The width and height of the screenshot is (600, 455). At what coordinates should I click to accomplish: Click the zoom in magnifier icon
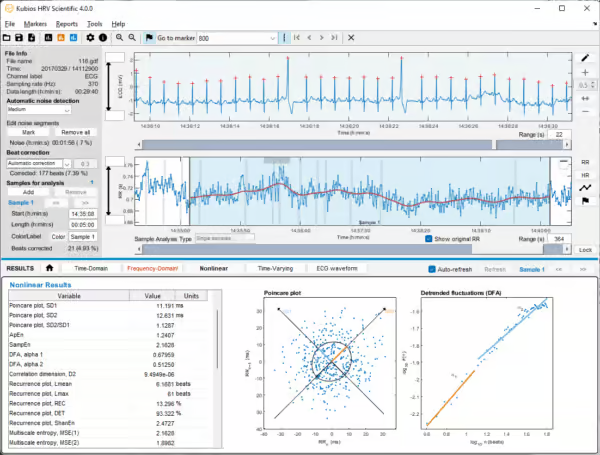119,37
